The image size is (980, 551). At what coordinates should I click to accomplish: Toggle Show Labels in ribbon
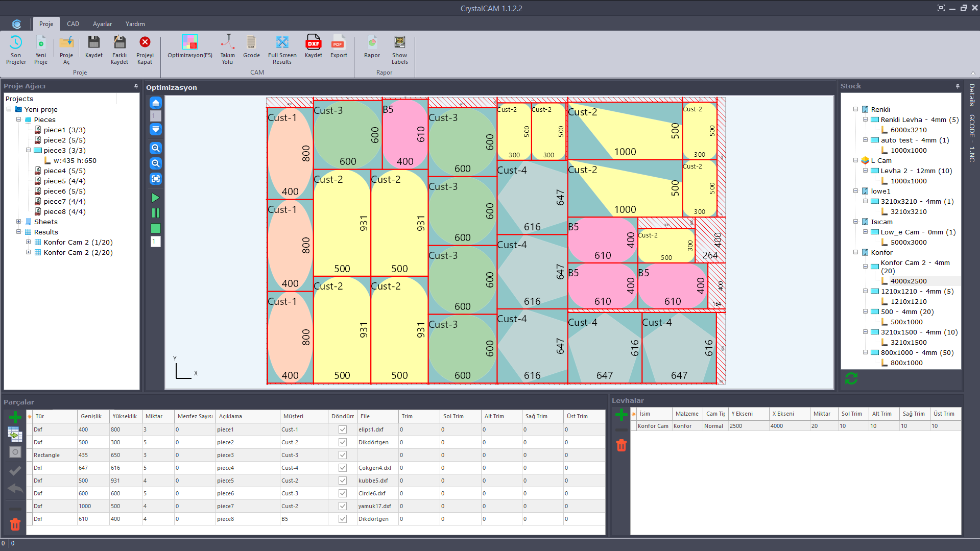(399, 47)
